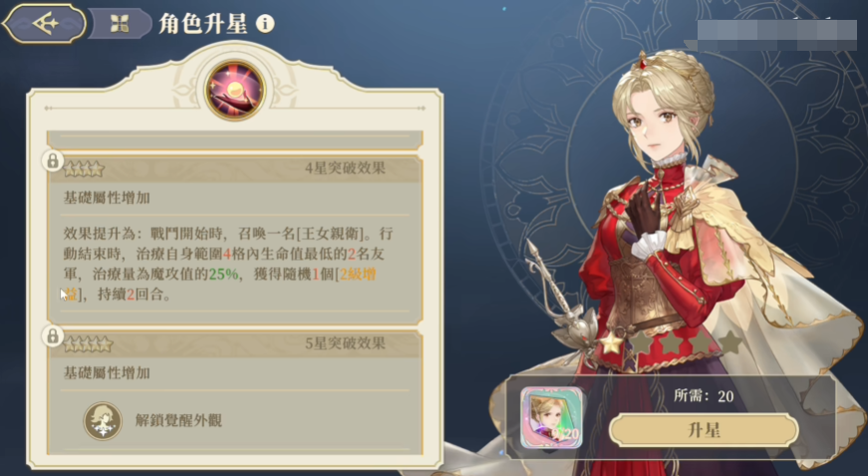
Task: Open the info icon beside 角色升星
Action: click(265, 24)
